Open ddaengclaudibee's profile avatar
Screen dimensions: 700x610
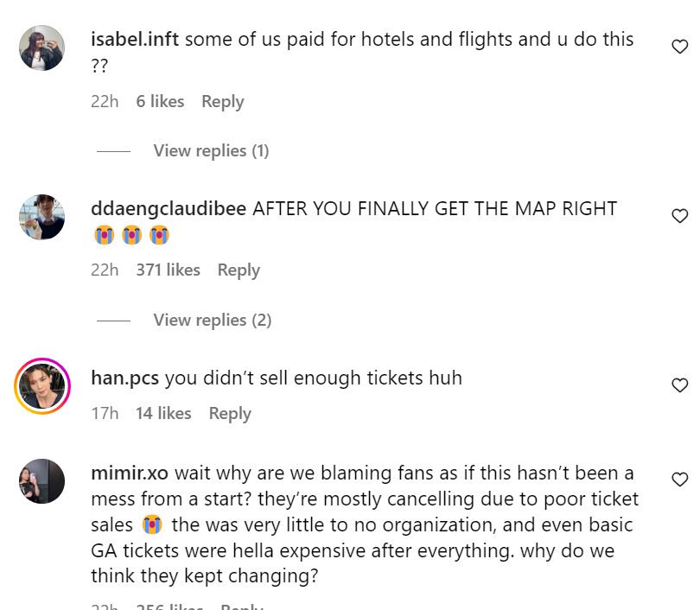[41, 217]
